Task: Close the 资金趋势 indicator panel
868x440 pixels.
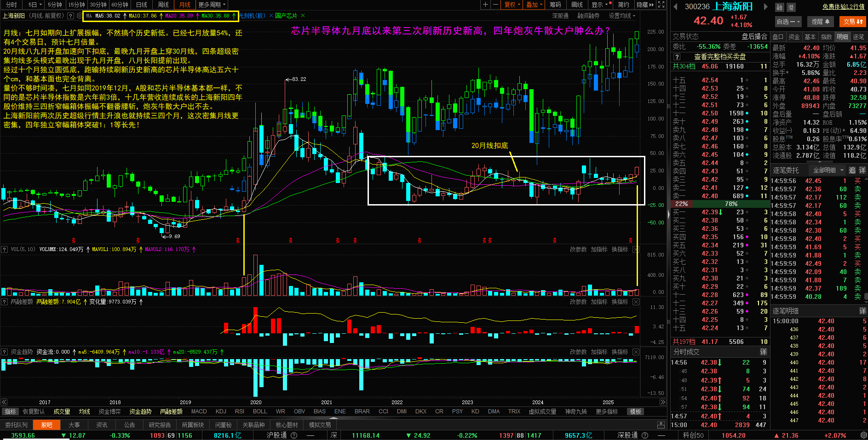Action: click(636, 352)
